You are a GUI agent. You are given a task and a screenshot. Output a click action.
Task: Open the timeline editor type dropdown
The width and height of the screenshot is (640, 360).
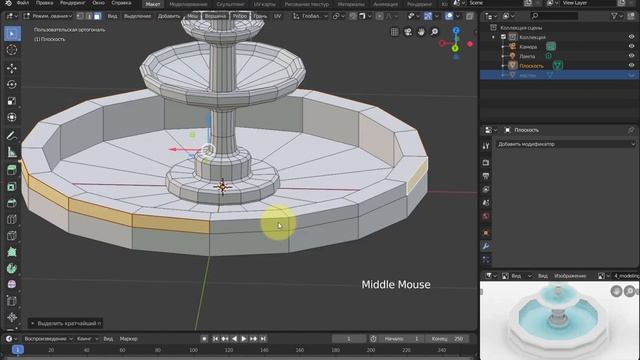pyautogui.click(x=11, y=339)
